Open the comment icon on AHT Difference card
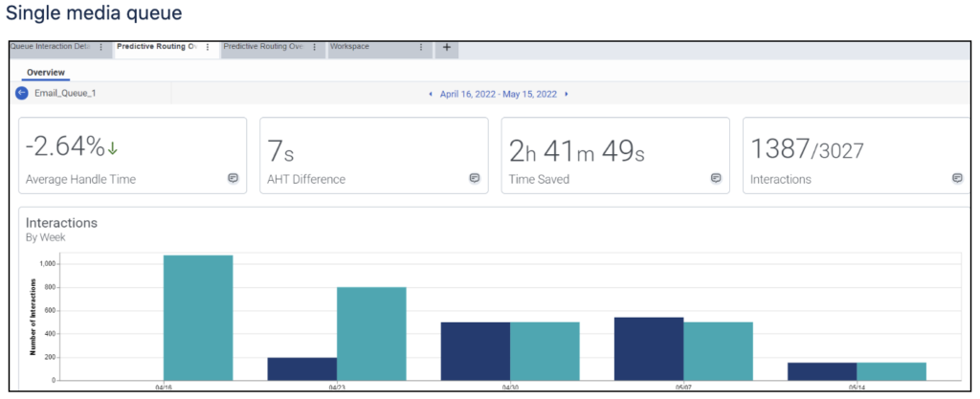 click(x=474, y=178)
